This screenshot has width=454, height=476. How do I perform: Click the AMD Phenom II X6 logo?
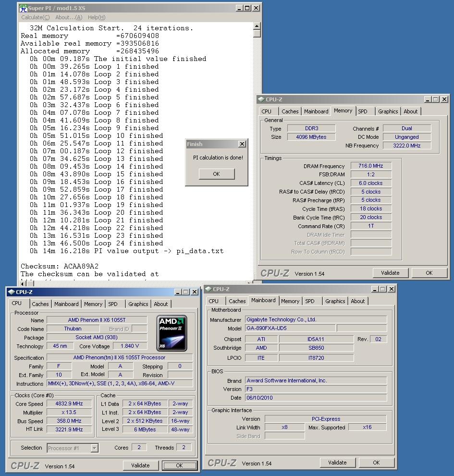pyautogui.click(x=172, y=333)
